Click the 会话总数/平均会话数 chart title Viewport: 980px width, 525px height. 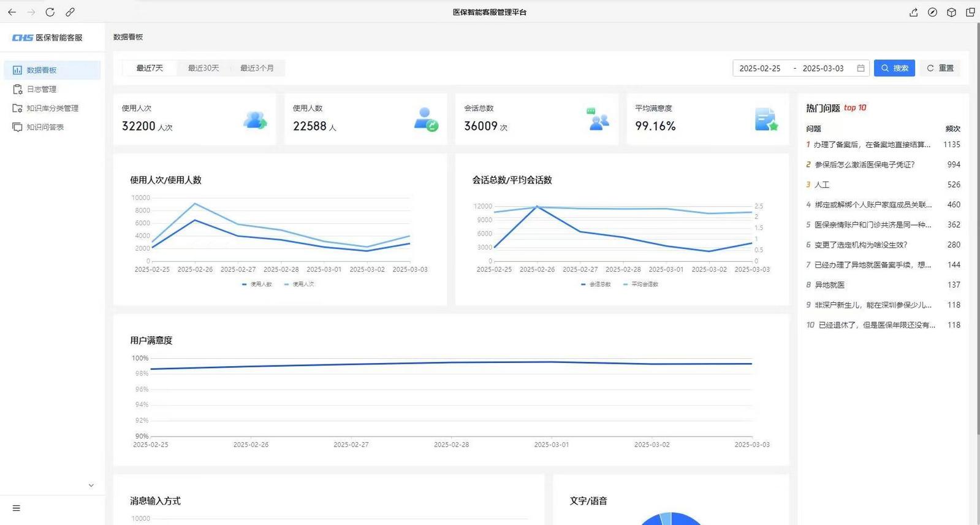(512, 180)
